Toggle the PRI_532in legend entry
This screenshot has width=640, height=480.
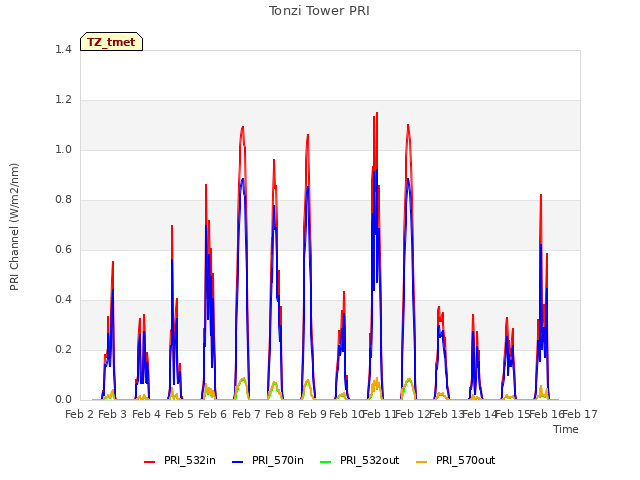[x=180, y=460]
